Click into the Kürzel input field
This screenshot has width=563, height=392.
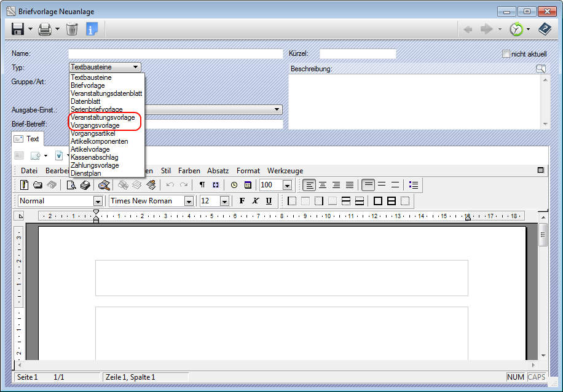click(358, 54)
